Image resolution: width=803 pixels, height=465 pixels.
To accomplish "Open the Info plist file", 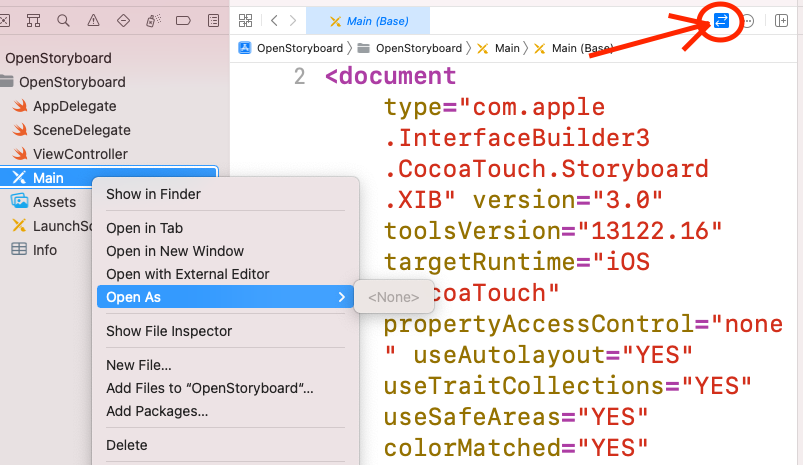I will pos(34,250).
